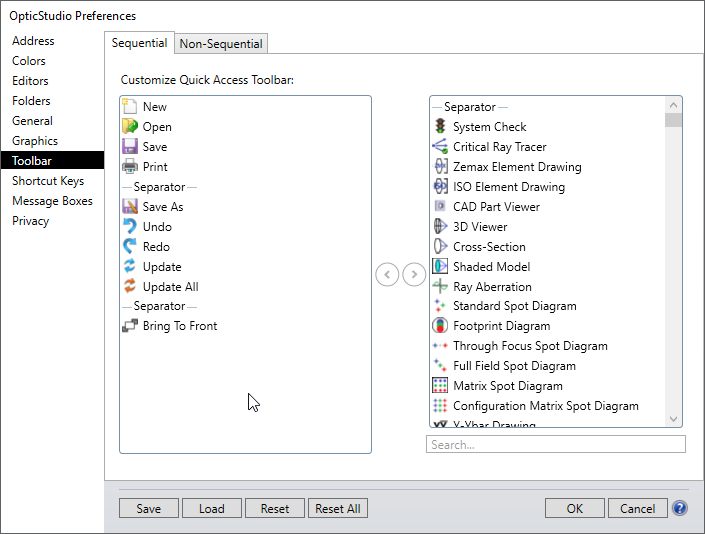
Task: Select the System Check traffic light icon
Action: coord(440,127)
